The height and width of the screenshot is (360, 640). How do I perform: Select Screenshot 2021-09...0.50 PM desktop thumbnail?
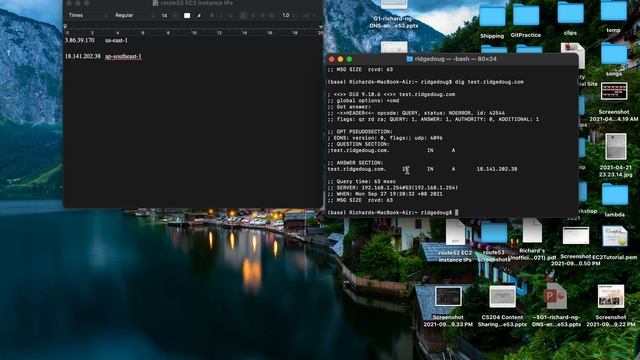pyautogui.click(x=576, y=236)
